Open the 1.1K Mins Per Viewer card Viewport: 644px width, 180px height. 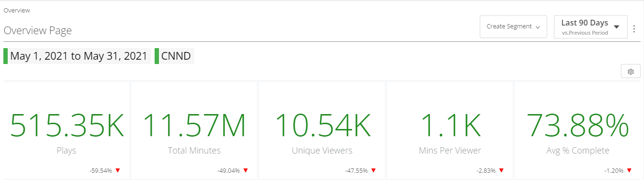[450, 130]
